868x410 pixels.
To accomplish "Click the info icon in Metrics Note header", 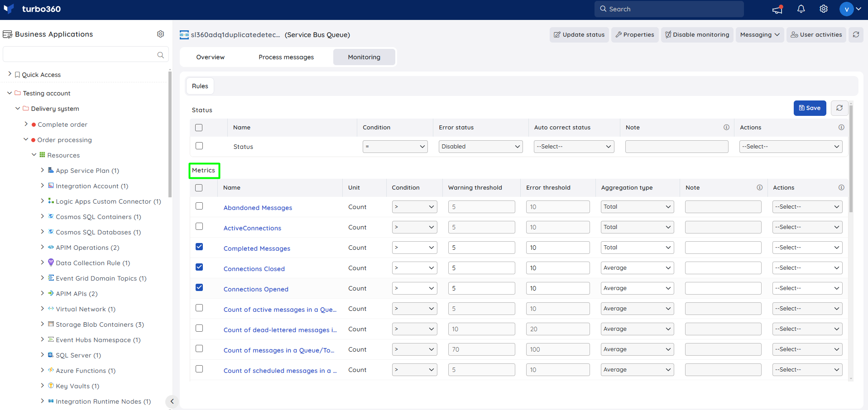I will [760, 187].
